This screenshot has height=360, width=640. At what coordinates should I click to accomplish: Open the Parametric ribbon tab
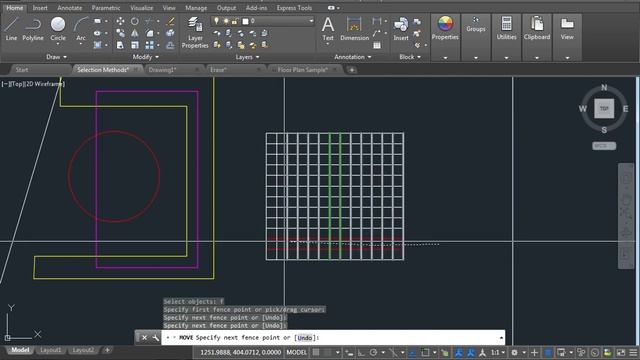[x=106, y=8]
